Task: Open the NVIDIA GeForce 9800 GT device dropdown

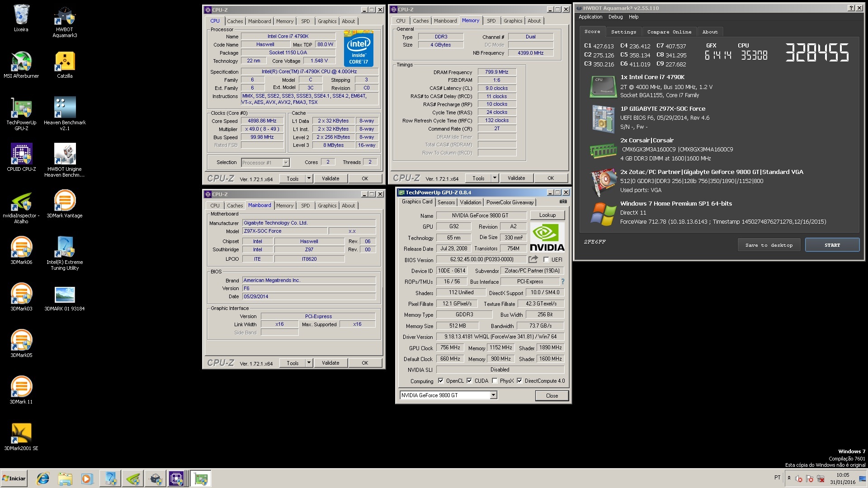Action: (494, 395)
